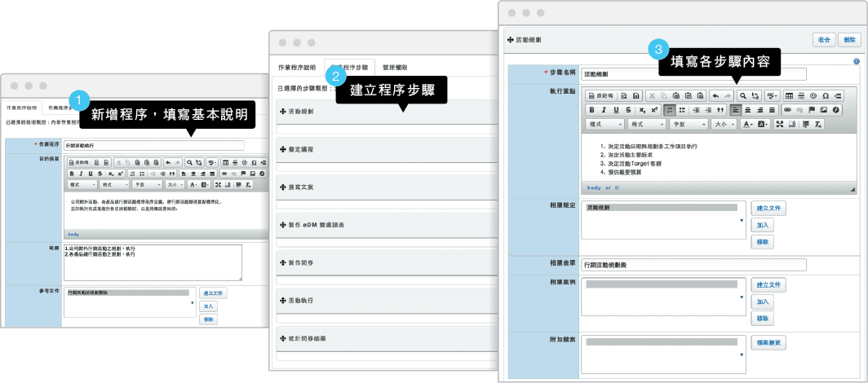This screenshot has width=868, height=383.
Task: Select the 統計問券結果 step row
Action: pyautogui.click(x=387, y=338)
